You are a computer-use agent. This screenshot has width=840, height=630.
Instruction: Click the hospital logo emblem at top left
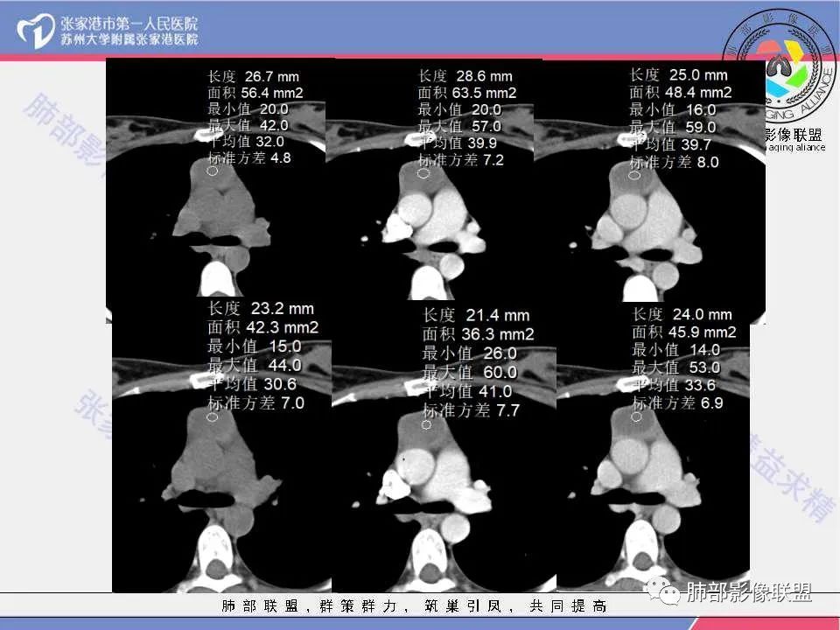(36, 31)
